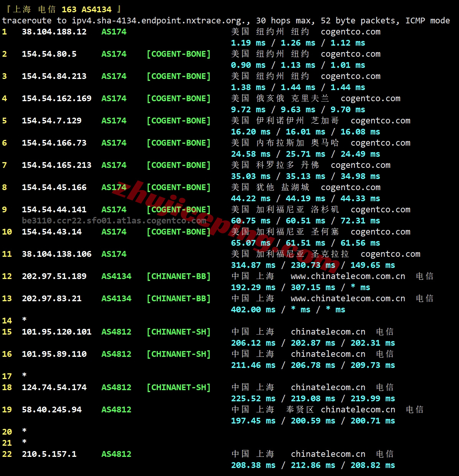Click www.chinatelecom.com.cn on hop 13
This screenshot has width=459, height=476.
[x=348, y=299]
